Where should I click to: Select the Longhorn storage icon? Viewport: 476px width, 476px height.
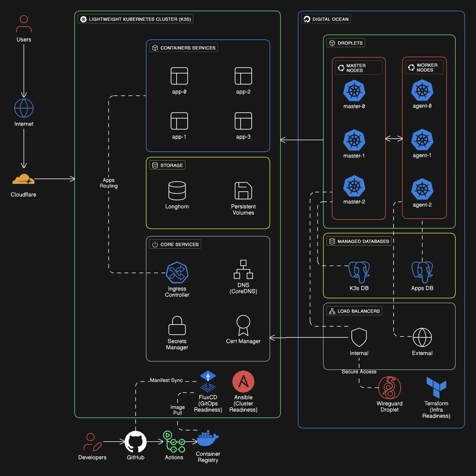point(177,191)
